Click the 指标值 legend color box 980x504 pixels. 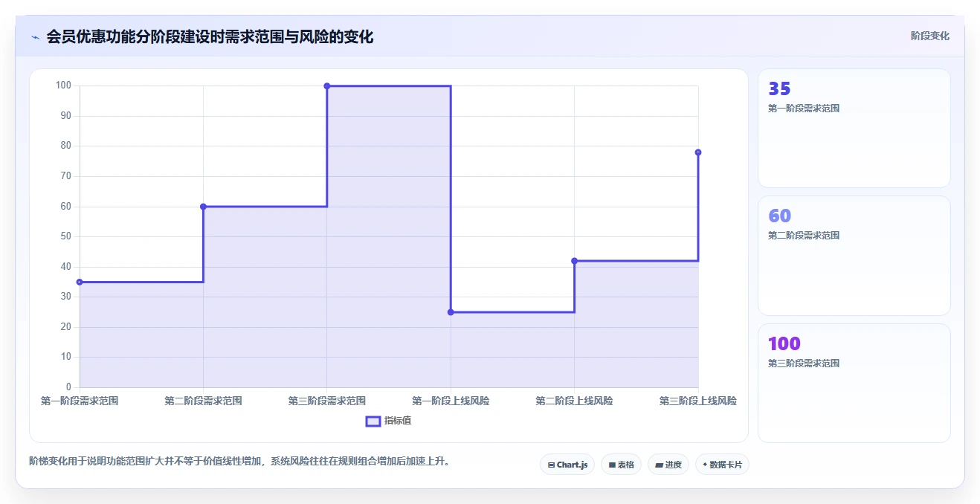[373, 421]
